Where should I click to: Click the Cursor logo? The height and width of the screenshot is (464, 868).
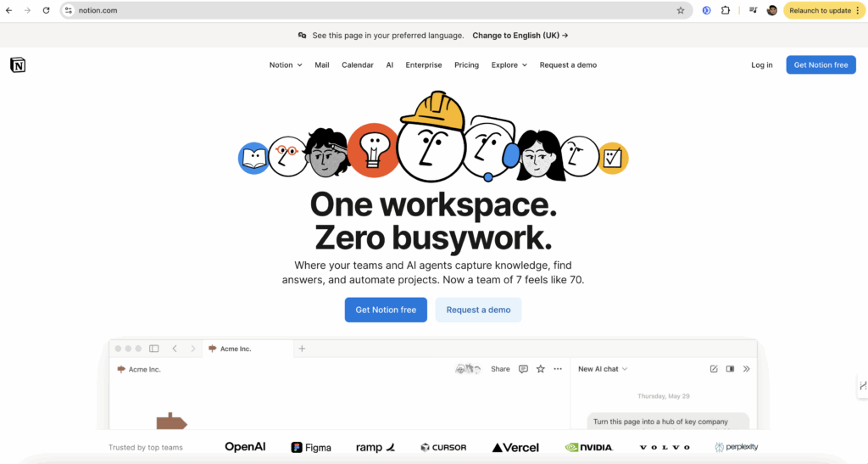tap(443, 447)
